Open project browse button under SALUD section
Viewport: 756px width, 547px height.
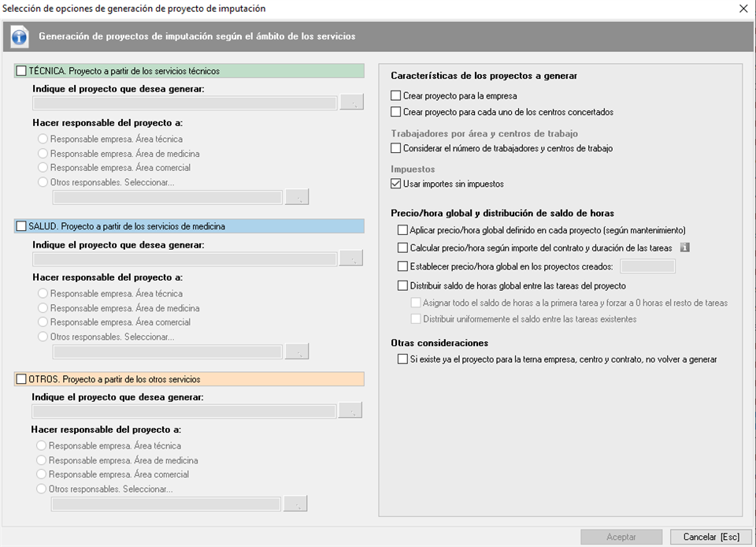click(x=351, y=259)
